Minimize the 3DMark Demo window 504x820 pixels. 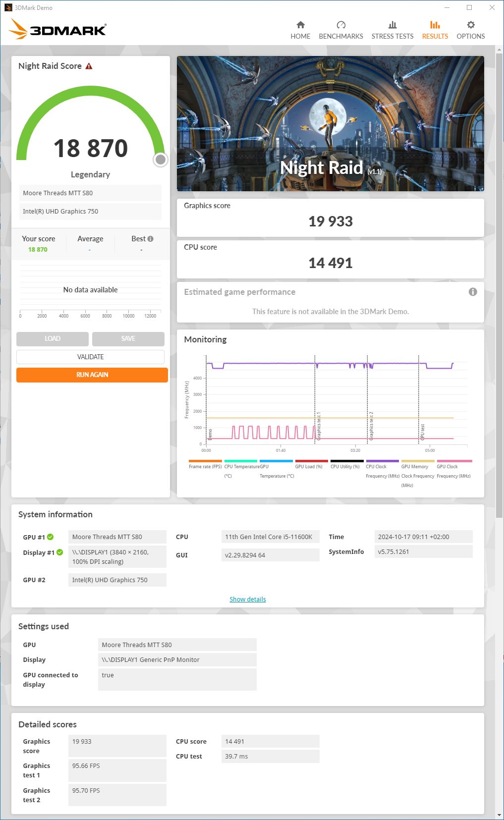(447, 7)
